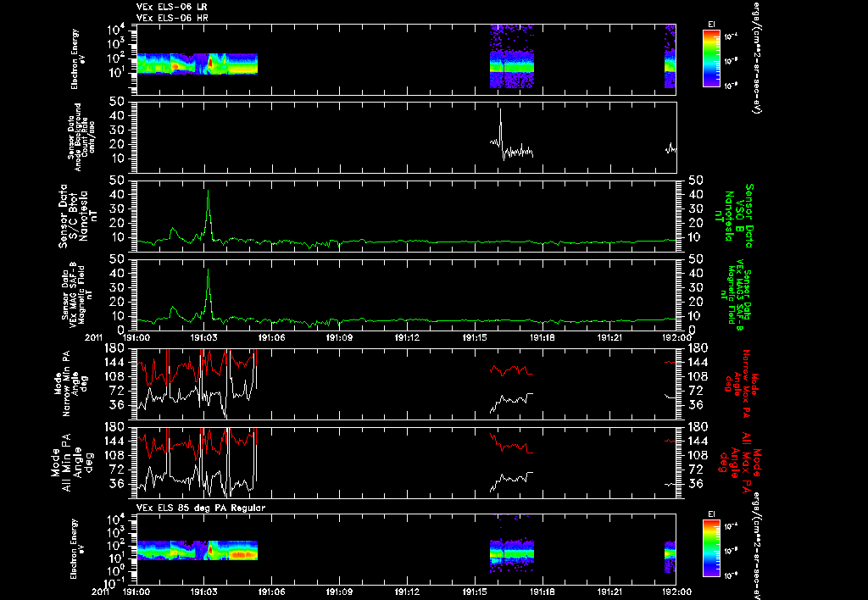Click the 'VEx ELS-06 LR' title label
Image resolution: width=868 pixels, height=600 pixels.
click(x=171, y=7)
